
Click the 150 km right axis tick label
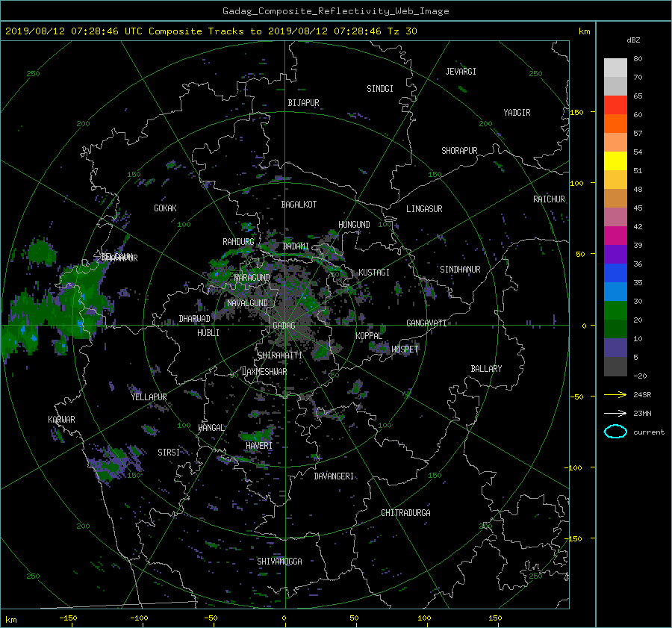pos(576,112)
